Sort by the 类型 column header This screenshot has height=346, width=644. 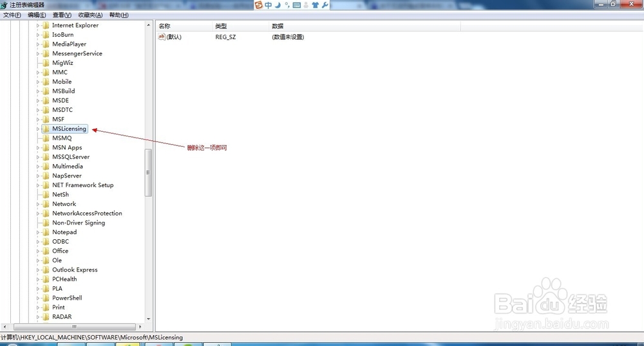[241, 26]
